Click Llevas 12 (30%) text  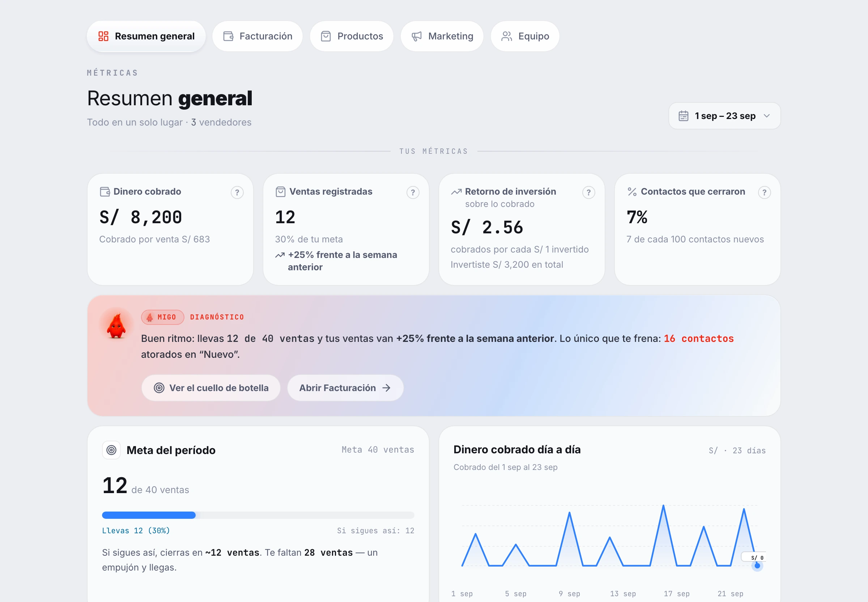pos(136,531)
